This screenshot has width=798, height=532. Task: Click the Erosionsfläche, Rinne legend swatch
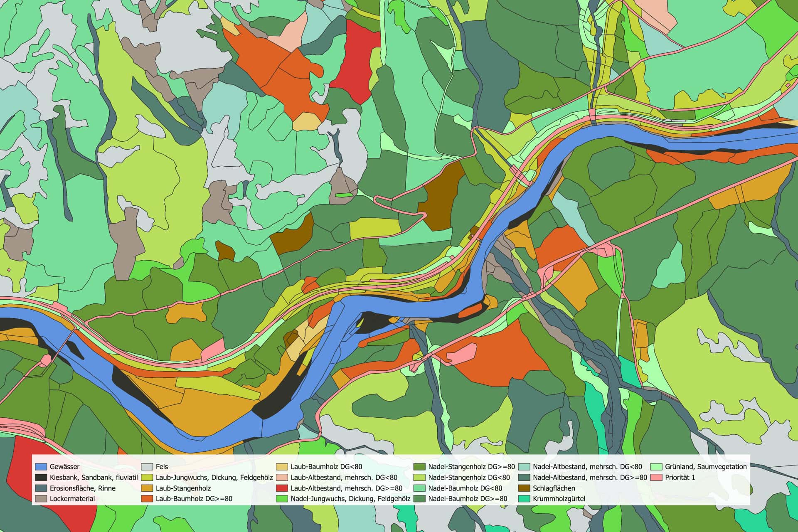41,488
